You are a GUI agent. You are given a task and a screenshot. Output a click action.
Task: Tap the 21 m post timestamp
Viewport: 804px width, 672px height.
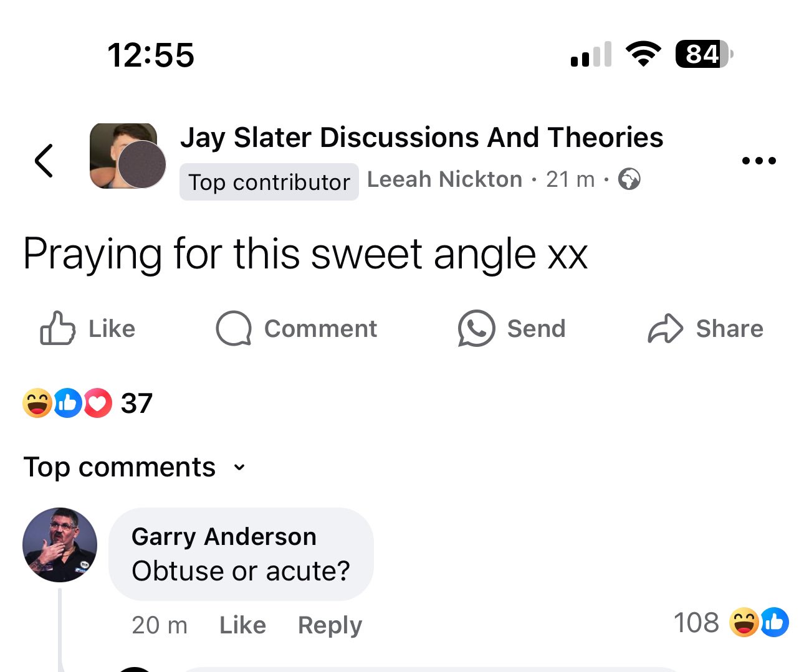click(x=570, y=179)
